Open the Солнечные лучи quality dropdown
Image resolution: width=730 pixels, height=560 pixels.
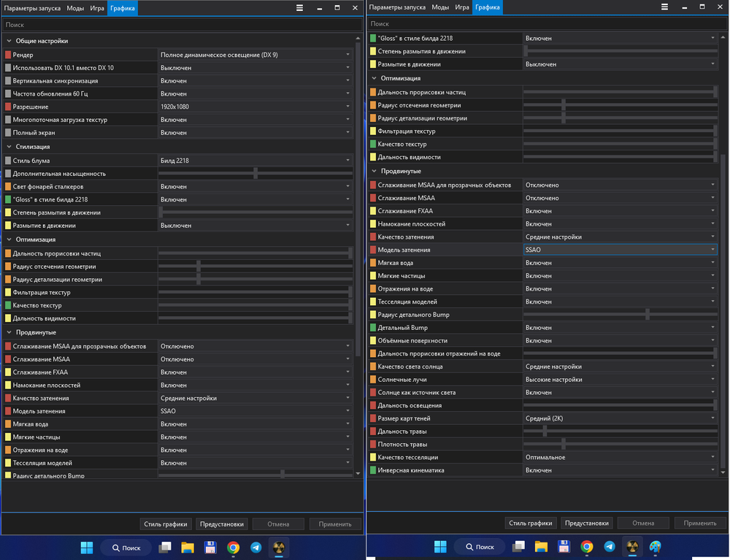pos(620,380)
